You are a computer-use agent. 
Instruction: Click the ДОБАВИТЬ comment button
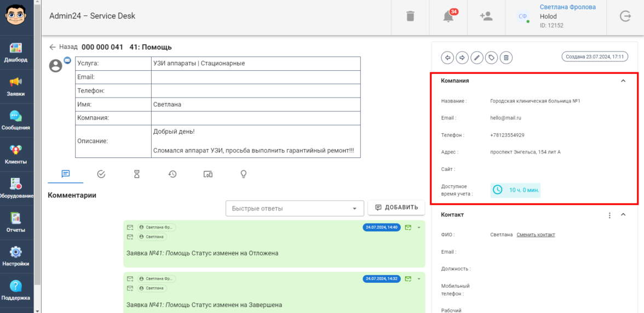(x=396, y=207)
